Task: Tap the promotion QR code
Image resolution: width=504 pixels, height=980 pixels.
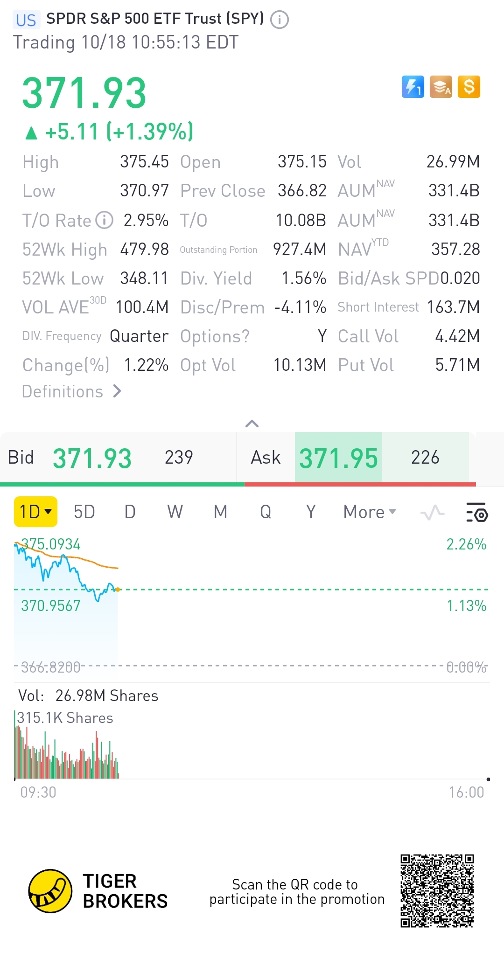Action: (437, 891)
